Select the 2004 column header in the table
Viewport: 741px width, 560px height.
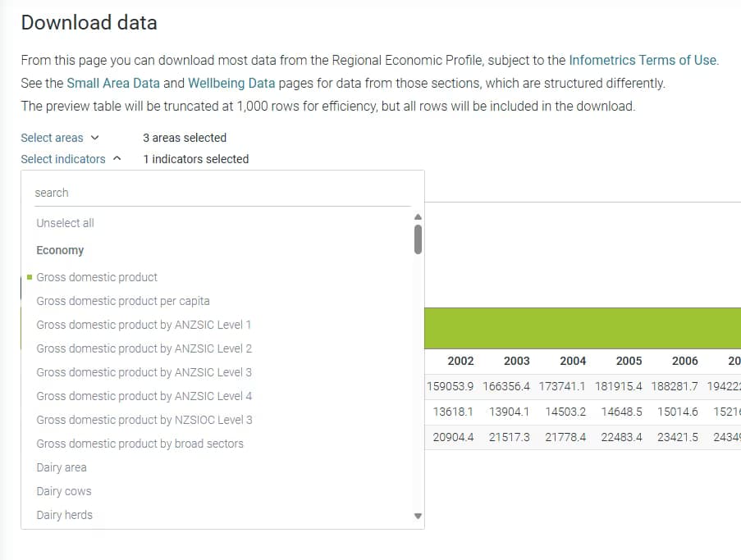[573, 361]
